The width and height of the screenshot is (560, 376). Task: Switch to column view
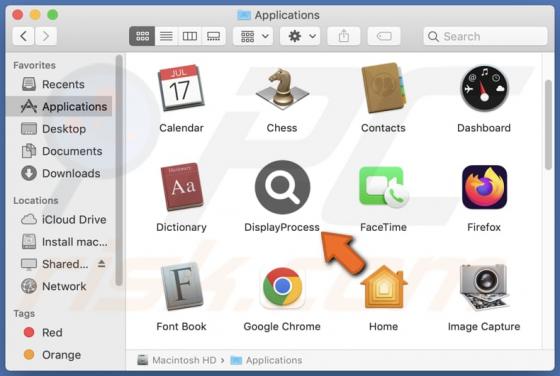coord(190,36)
